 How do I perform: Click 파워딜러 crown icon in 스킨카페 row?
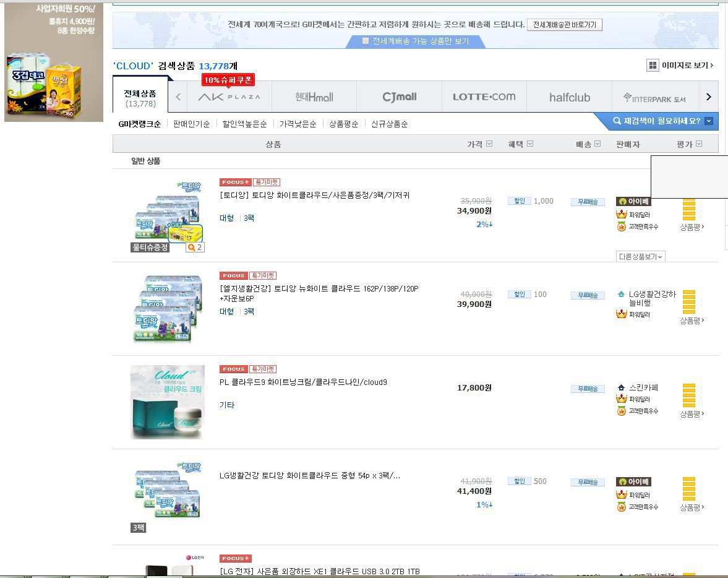pos(622,399)
